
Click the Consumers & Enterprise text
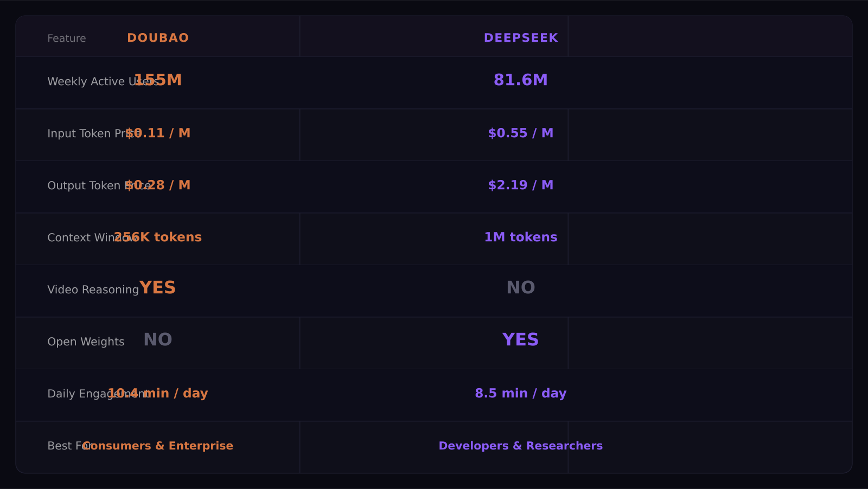point(158,446)
